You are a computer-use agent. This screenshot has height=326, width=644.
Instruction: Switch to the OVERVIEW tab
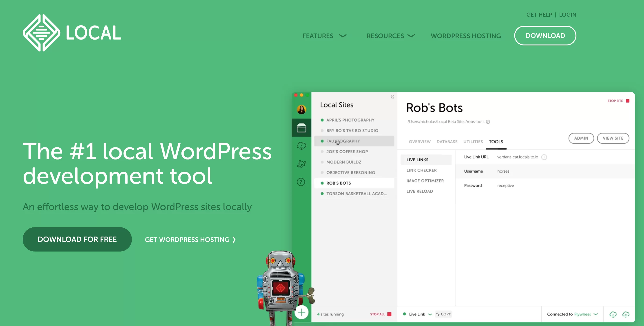coord(420,141)
